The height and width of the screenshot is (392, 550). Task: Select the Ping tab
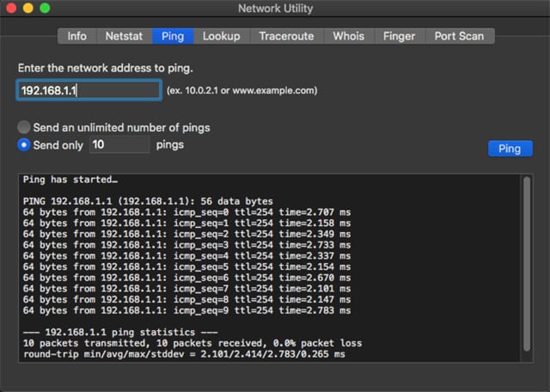[x=173, y=36]
